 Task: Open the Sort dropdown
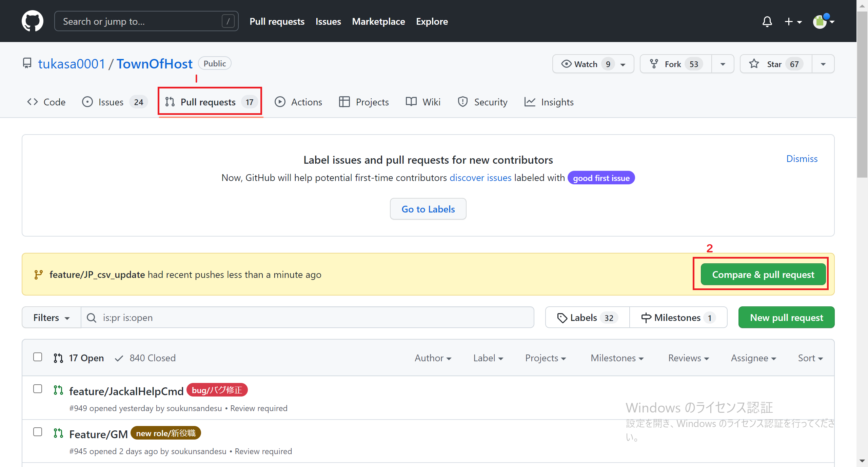(810, 358)
